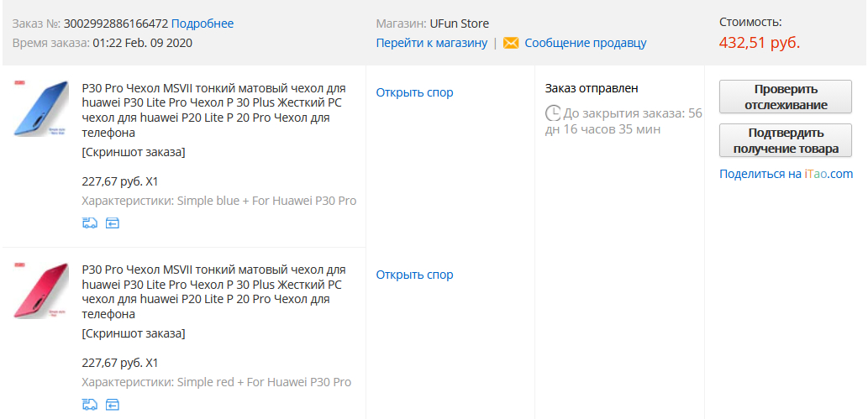The width and height of the screenshot is (868, 419).
Task: Click Открыть спор for the blue case
Action: (x=414, y=92)
